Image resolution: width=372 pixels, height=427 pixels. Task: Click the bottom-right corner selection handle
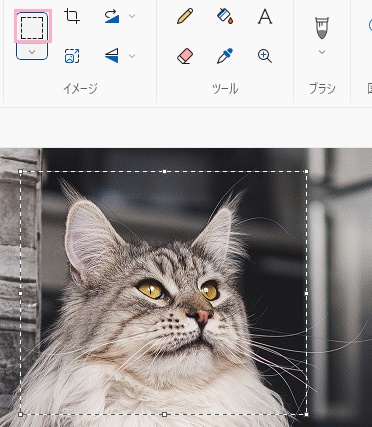point(306,414)
